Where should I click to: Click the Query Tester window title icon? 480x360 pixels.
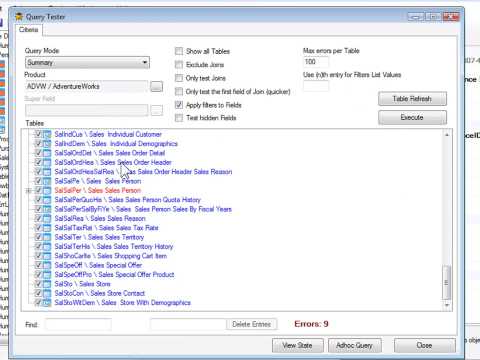(19, 16)
